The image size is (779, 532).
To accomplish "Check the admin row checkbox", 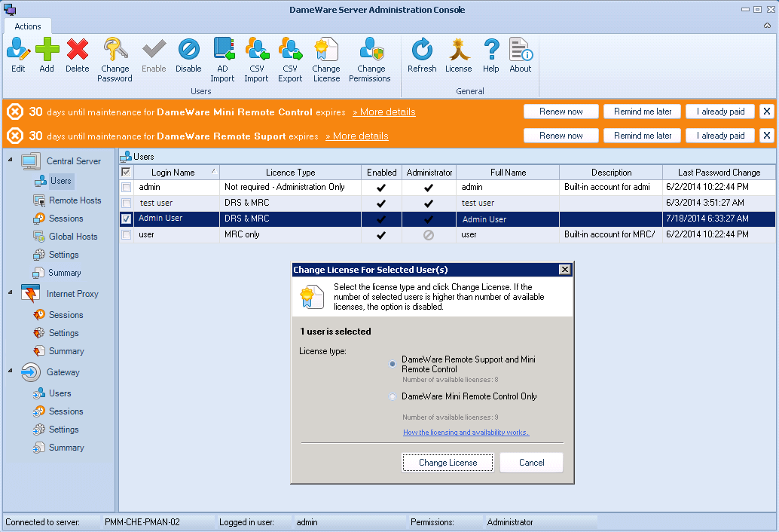I will [126, 188].
